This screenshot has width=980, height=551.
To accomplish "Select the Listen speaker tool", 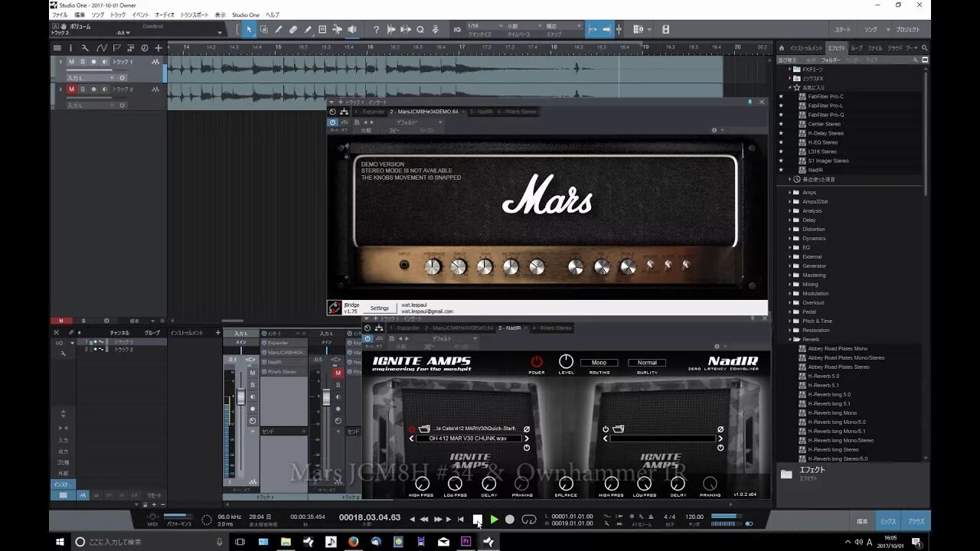I will click(x=351, y=29).
